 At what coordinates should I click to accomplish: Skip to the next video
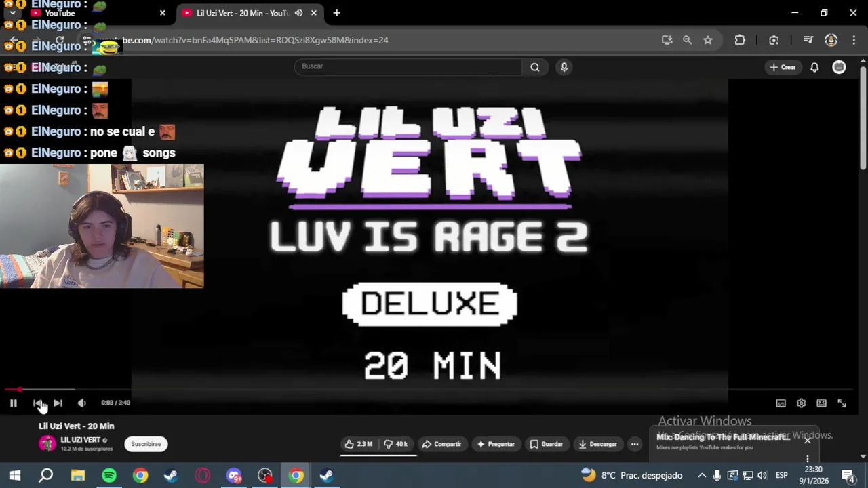coord(58,403)
